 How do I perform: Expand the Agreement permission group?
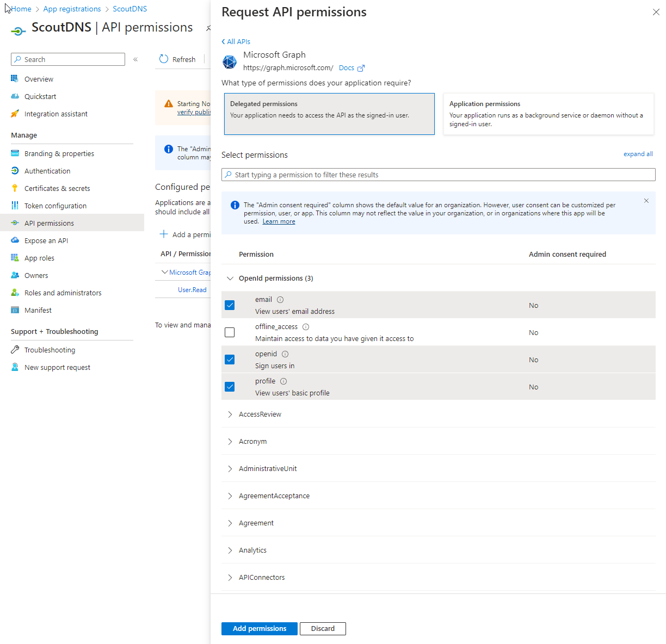coord(230,523)
